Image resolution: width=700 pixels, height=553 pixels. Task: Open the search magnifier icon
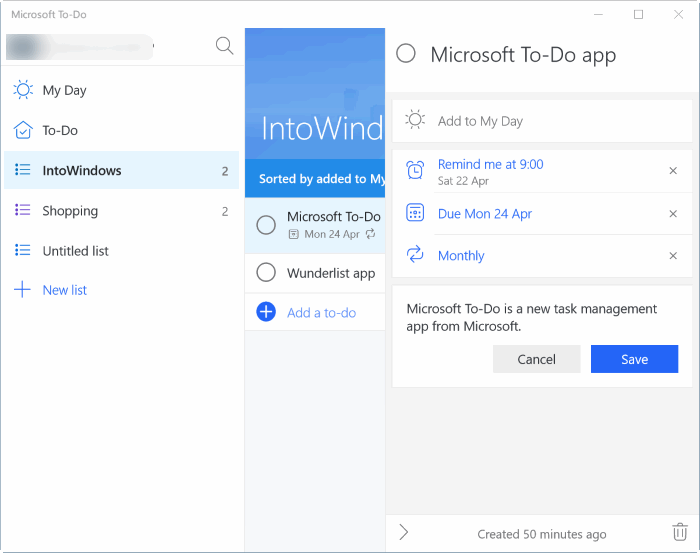[x=224, y=46]
